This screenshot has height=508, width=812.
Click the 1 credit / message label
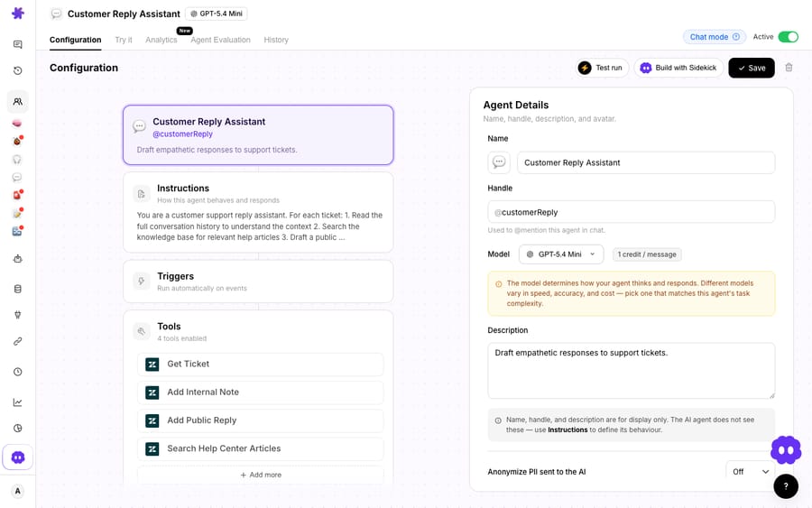click(x=647, y=254)
